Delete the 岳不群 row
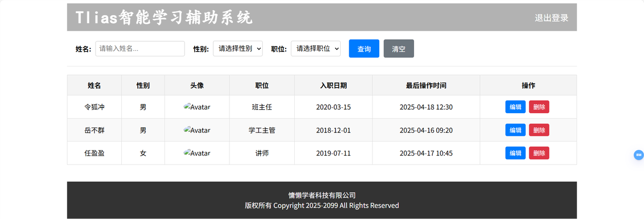The height and width of the screenshot is (219, 644). [539, 130]
